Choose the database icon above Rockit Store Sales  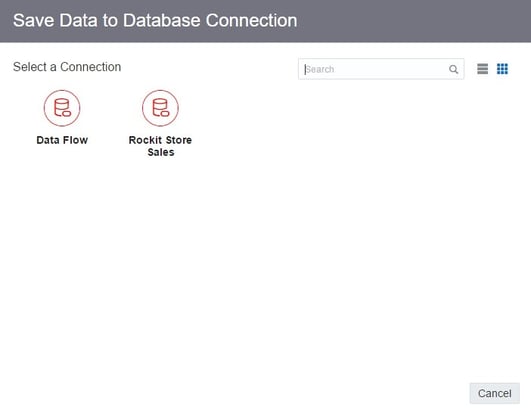(160, 108)
